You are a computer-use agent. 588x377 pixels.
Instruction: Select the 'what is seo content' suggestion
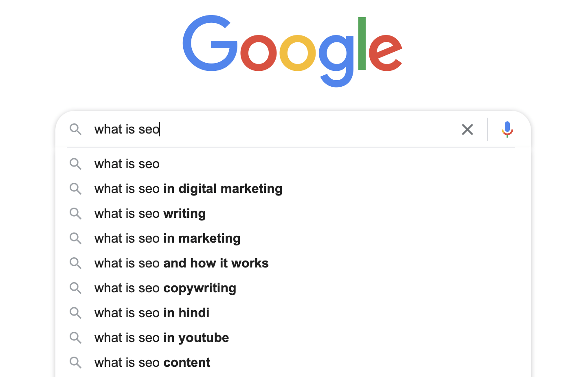click(152, 363)
